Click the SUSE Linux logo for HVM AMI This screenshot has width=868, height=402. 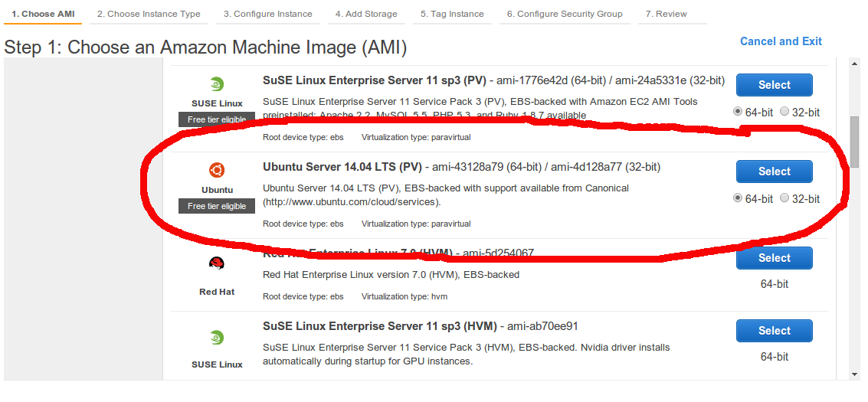pyautogui.click(x=217, y=338)
